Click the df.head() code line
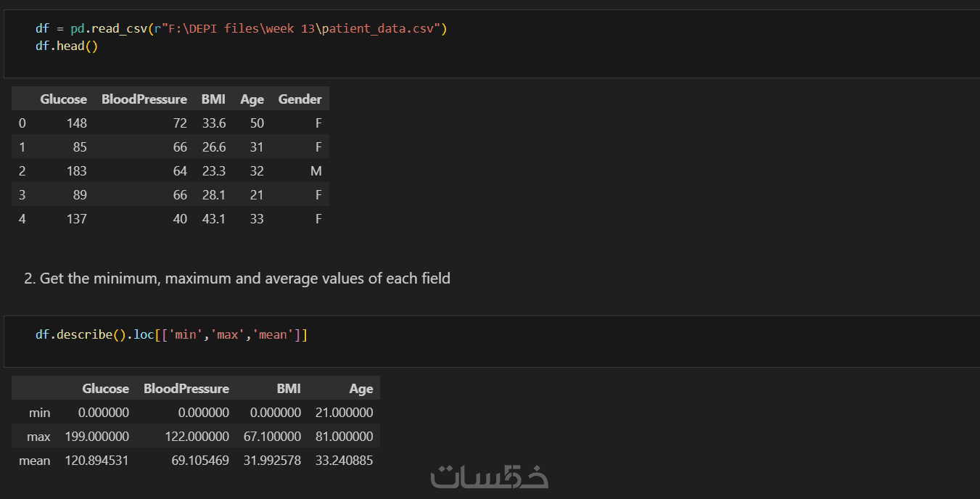The width and height of the screenshot is (980, 499). pos(66,46)
